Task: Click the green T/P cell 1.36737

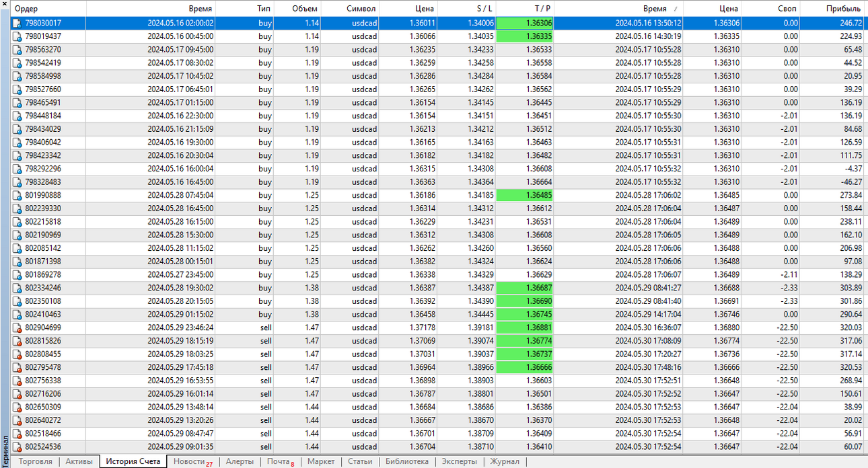Action: click(x=524, y=354)
